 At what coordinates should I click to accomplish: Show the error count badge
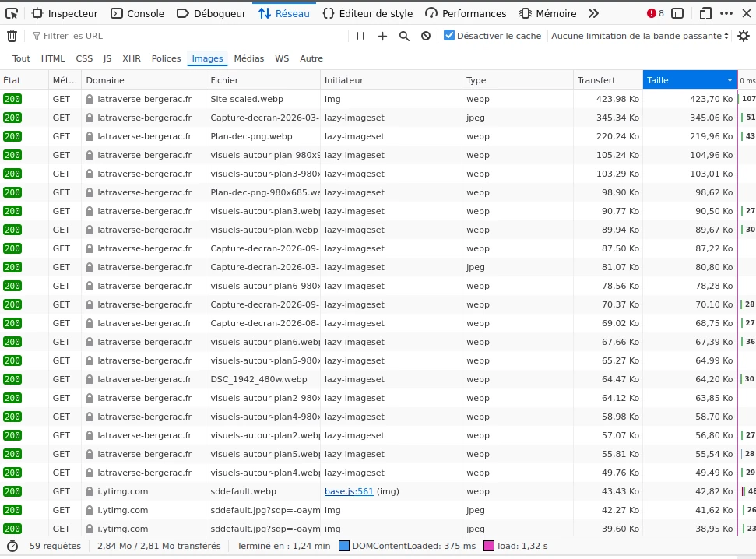click(x=656, y=13)
